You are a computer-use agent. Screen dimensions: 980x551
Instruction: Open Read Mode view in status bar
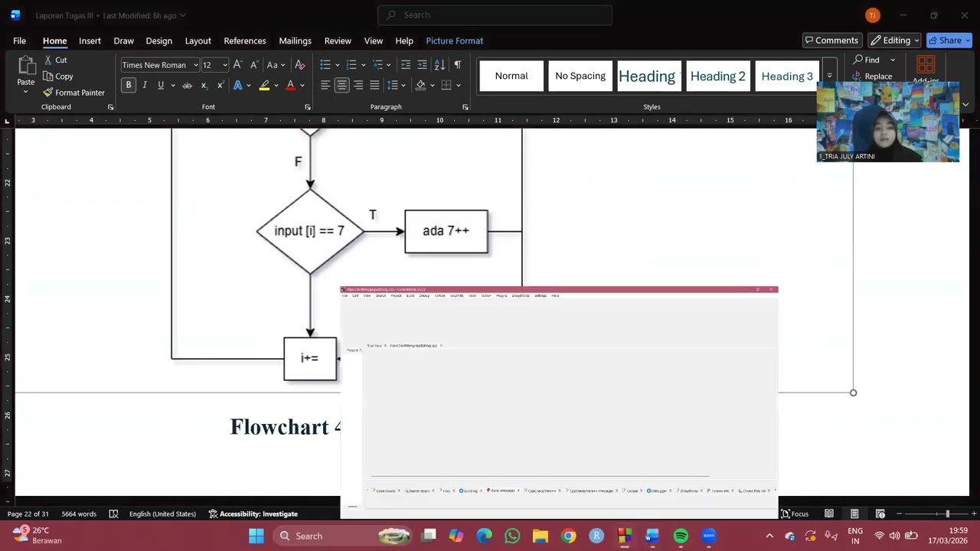click(x=829, y=514)
